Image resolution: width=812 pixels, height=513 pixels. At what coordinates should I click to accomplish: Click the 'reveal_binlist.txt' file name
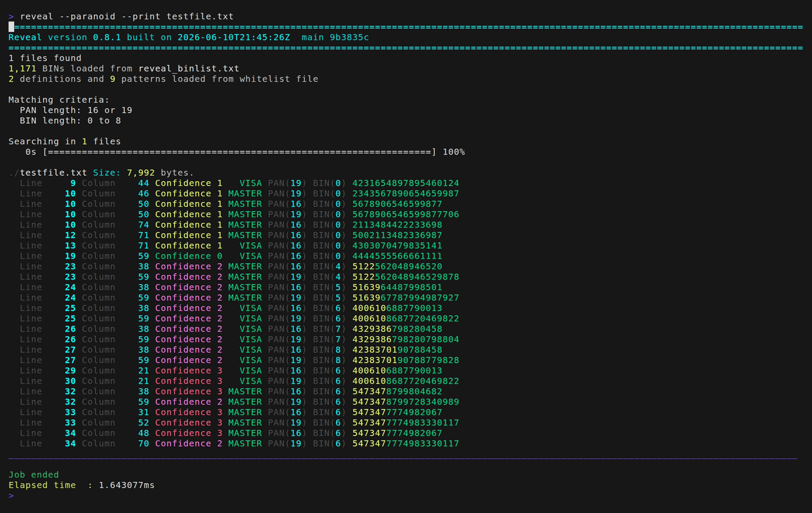[x=188, y=69]
